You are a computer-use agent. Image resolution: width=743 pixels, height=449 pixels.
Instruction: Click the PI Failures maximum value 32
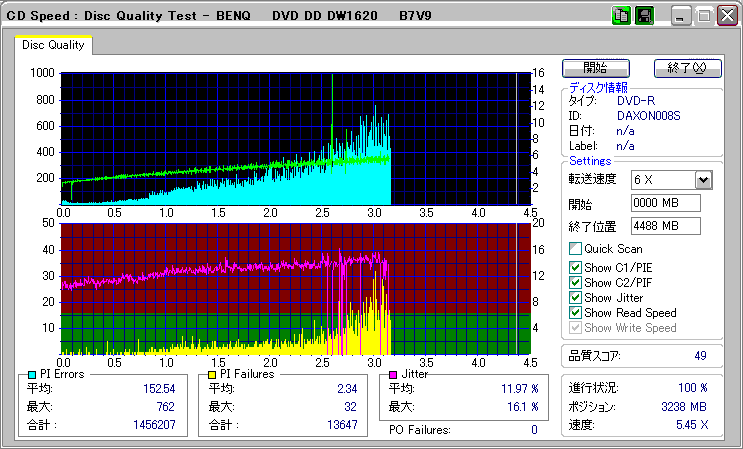pos(351,407)
